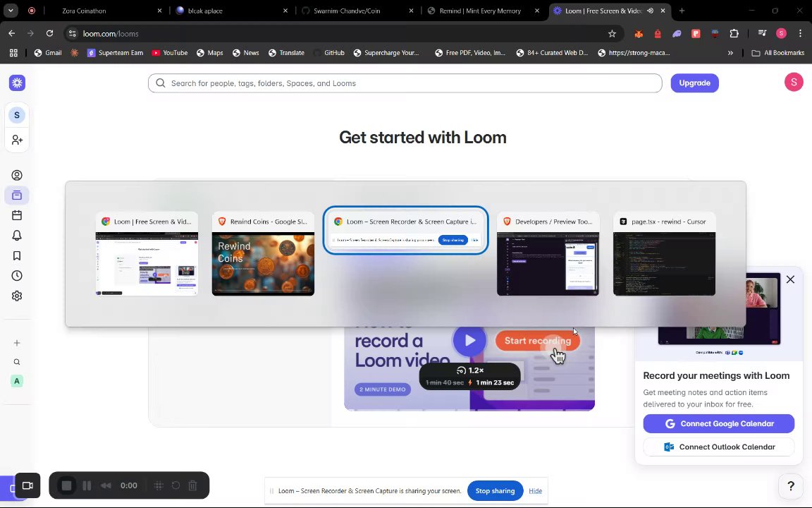Stop recording with the square stop button
The height and width of the screenshot is (508, 812).
coord(67,485)
